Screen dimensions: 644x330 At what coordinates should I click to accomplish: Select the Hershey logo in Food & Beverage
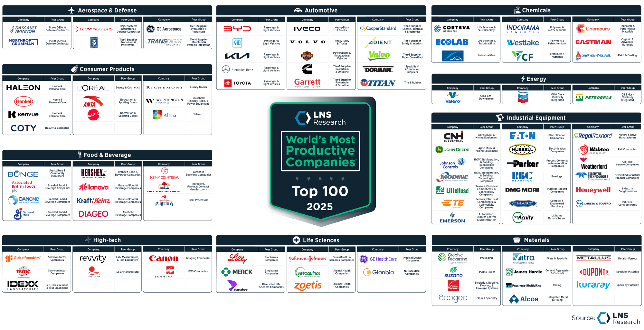(x=93, y=174)
